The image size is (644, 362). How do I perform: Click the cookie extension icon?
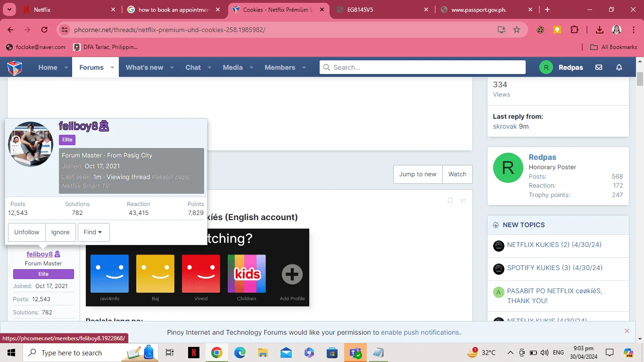pos(541,30)
